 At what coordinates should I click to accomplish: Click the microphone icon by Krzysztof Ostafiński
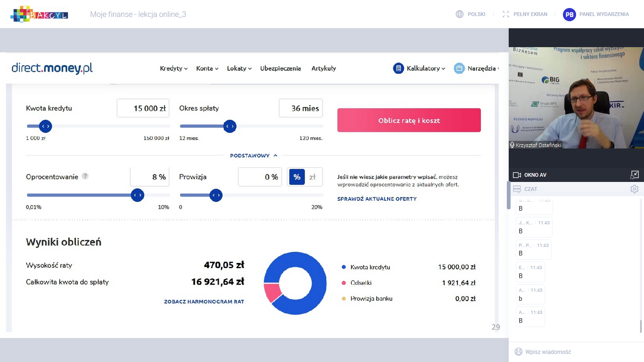pyautogui.click(x=512, y=145)
